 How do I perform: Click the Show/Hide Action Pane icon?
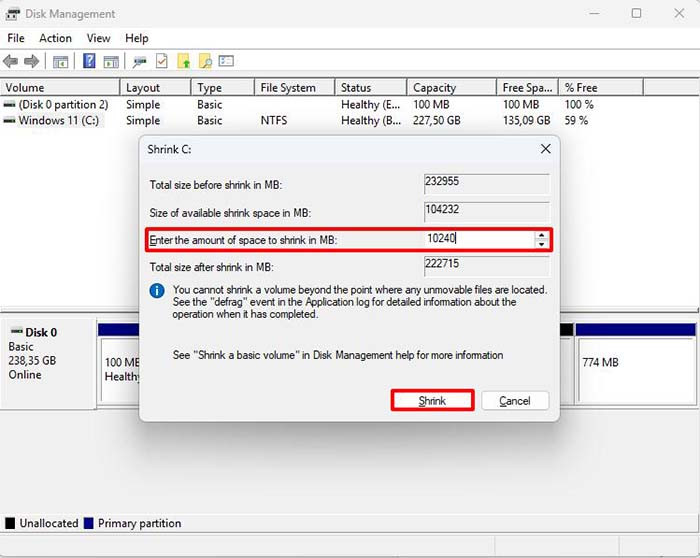point(111,62)
